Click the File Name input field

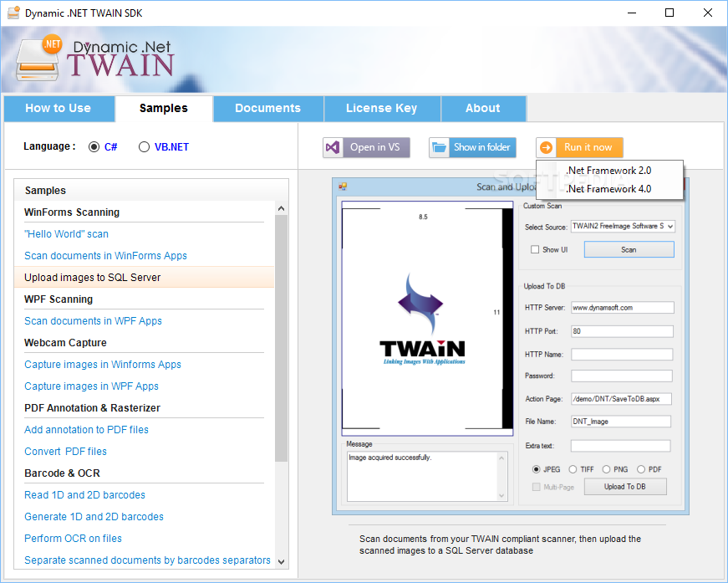pyautogui.click(x=621, y=422)
